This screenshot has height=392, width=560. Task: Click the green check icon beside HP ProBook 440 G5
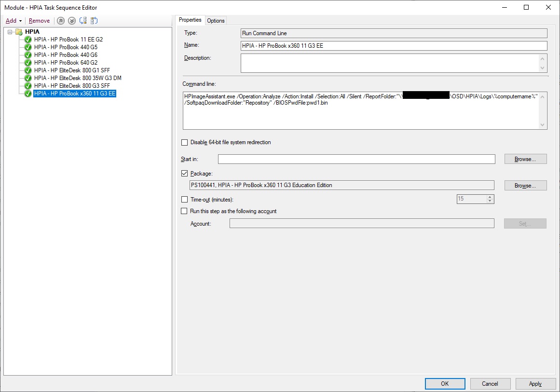point(27,47)
